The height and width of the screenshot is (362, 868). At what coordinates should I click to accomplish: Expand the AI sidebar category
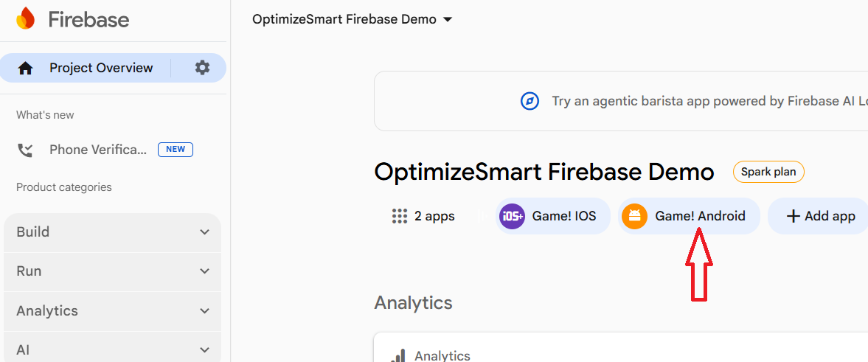(204, 350)
